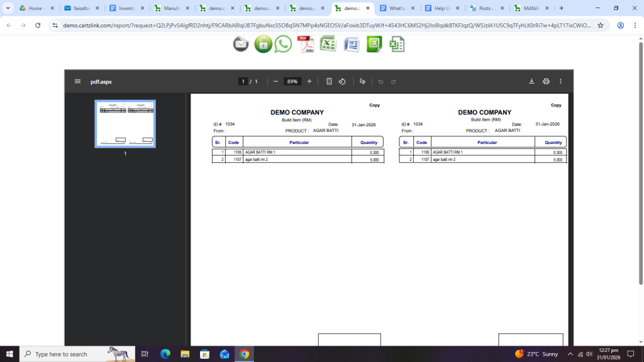Viewport: 644px width, 362px height.
Task: Click the green padlock icon
Action: click(x=263, y=44)
